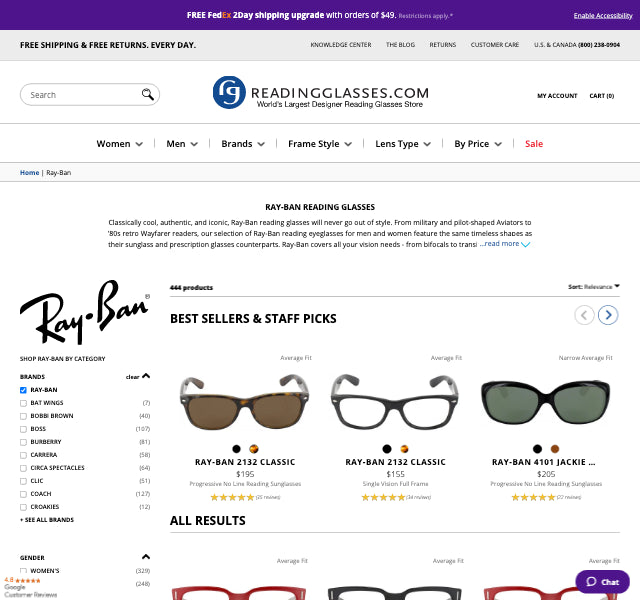Check the Boss brand filter
The image size is (640, 600).
click(x=23, y=429)
